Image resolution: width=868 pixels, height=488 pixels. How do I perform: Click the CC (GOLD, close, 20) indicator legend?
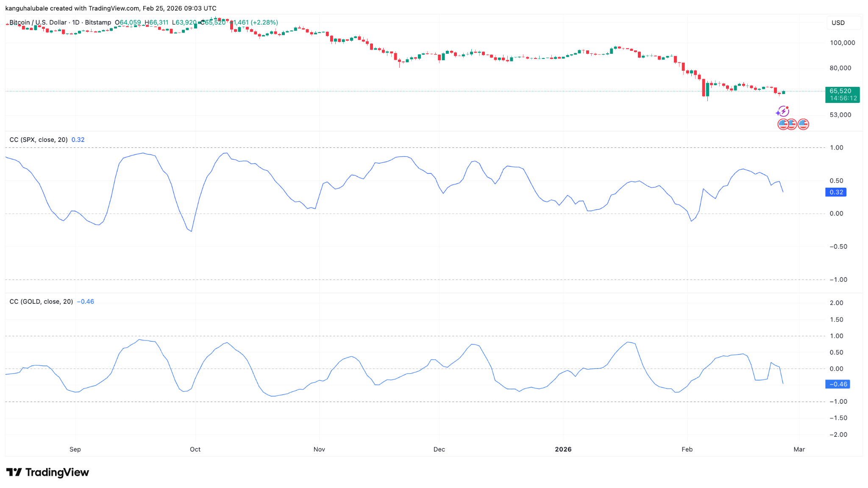pyautogui.click(x=42, y=302)
